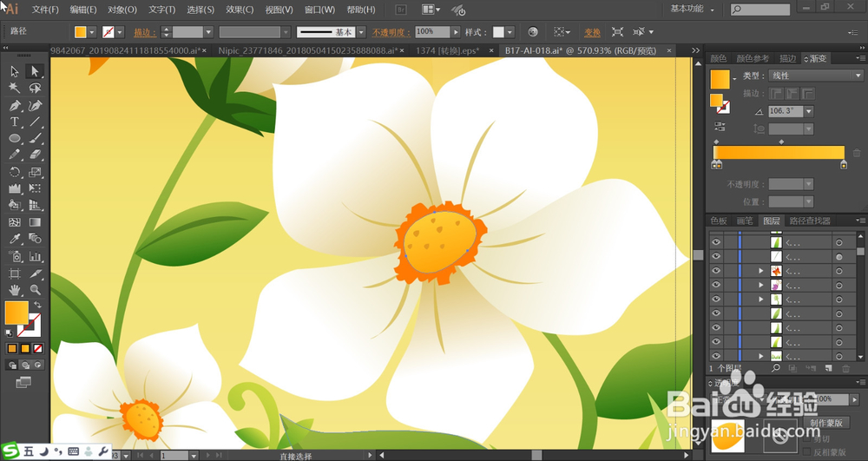
Task: Select the Magic Wand tool
Action: [15, 88]
